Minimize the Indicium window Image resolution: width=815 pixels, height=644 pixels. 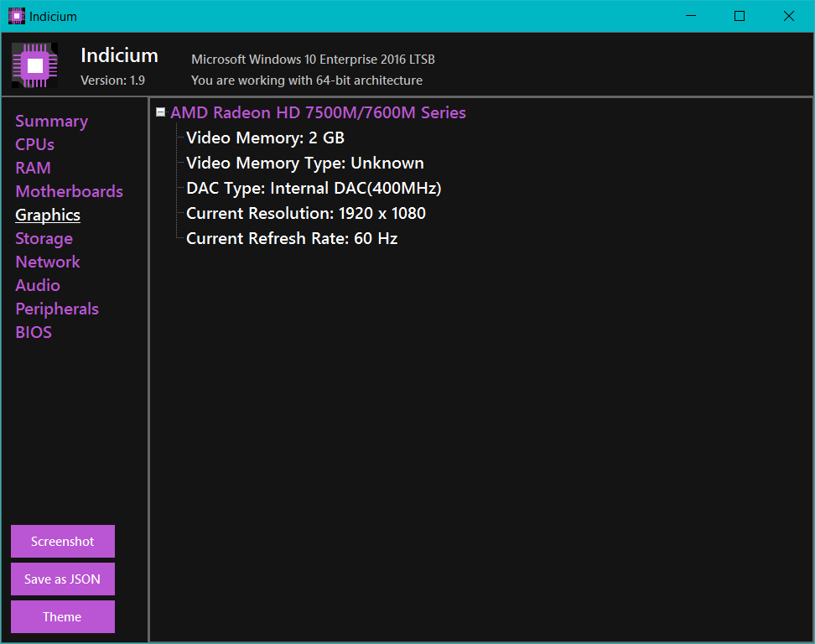coord(691,16)
